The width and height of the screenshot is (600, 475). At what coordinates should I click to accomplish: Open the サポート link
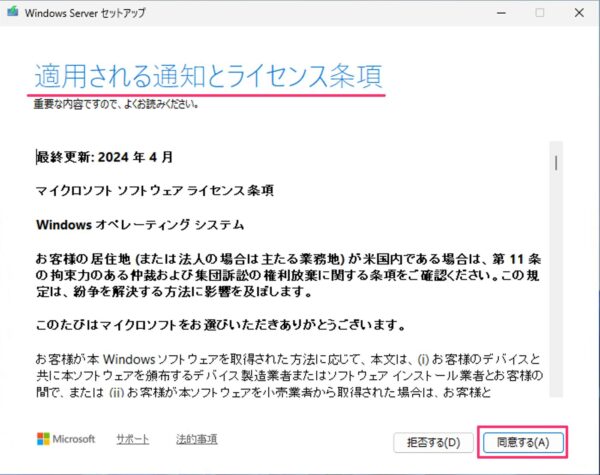click(x=132, y=439)
